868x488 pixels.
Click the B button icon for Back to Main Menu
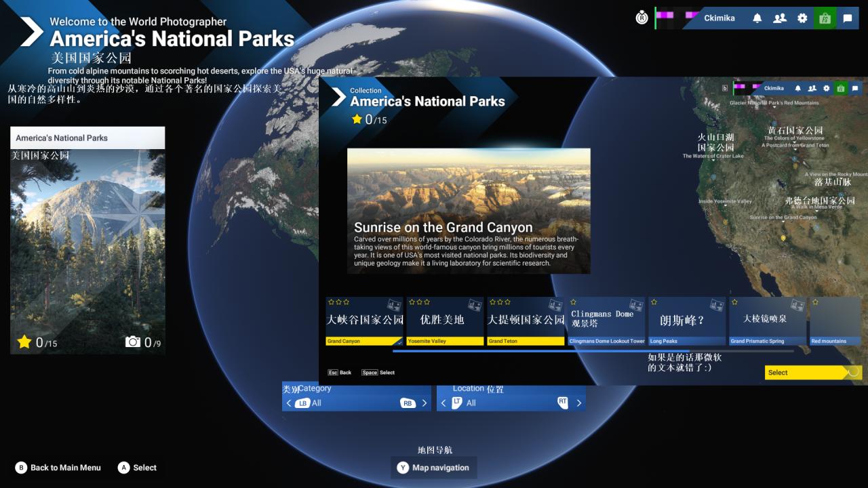(x=21, y=468)
